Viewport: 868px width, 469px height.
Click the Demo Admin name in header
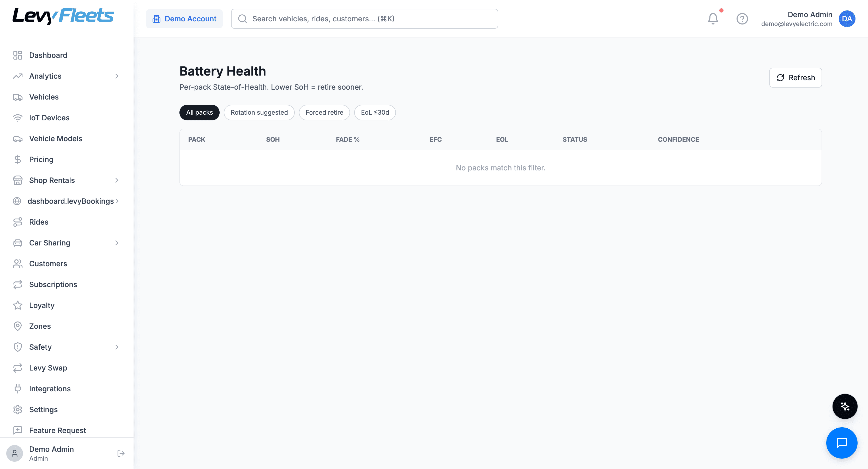point(810,15)
